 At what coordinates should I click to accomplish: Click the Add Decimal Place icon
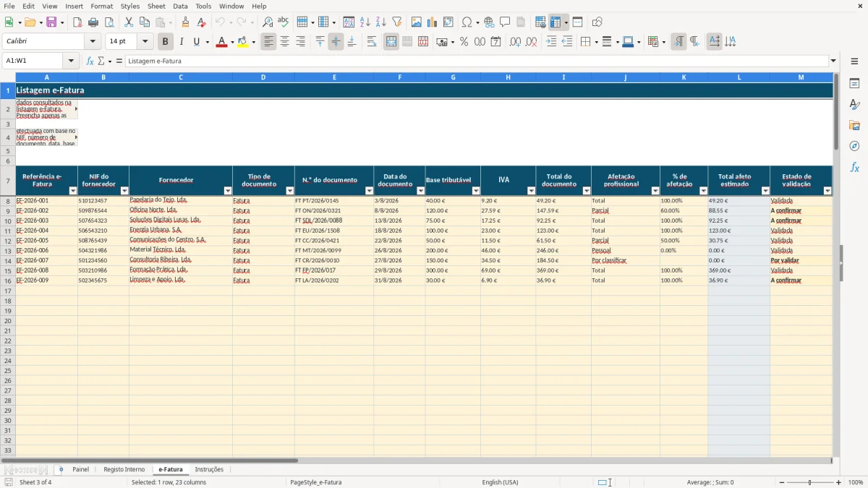pos(515,42)
